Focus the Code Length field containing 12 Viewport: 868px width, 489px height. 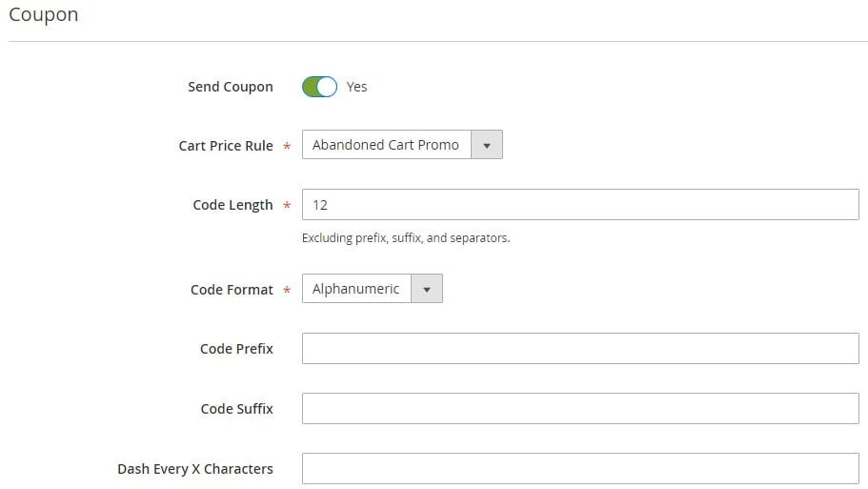[580, 205]
